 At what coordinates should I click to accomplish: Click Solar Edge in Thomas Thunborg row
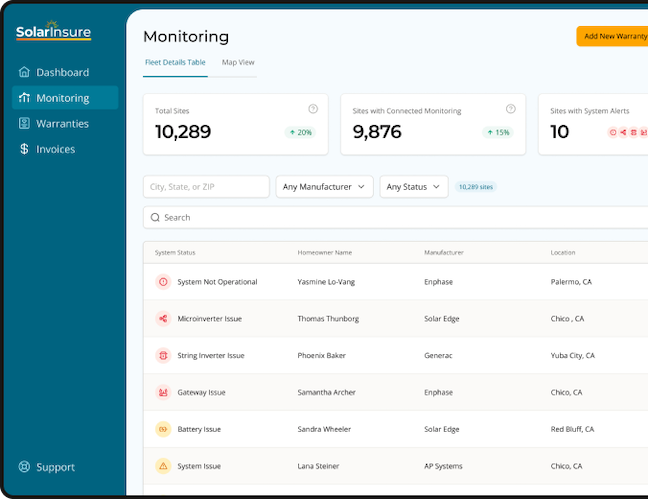pos(441,318)
